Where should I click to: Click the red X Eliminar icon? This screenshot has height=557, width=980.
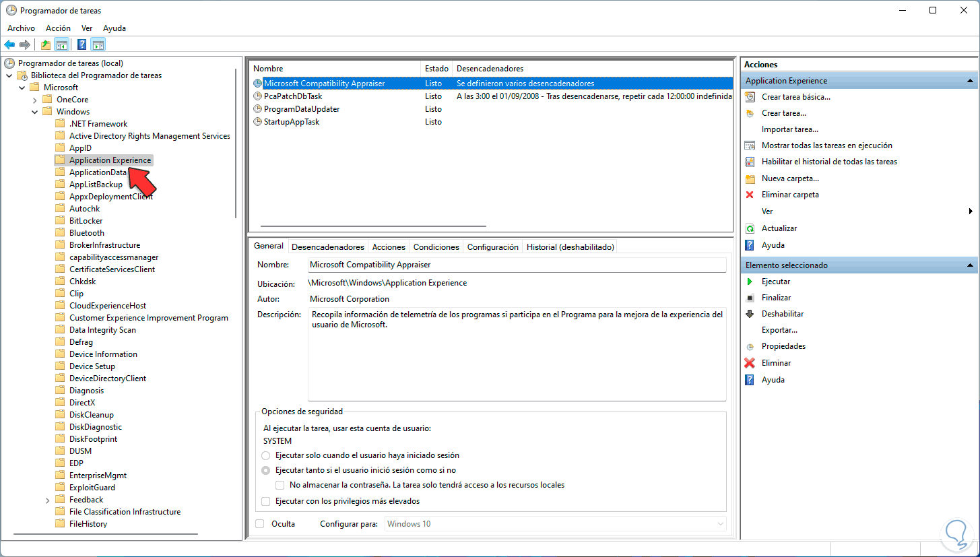750,363
